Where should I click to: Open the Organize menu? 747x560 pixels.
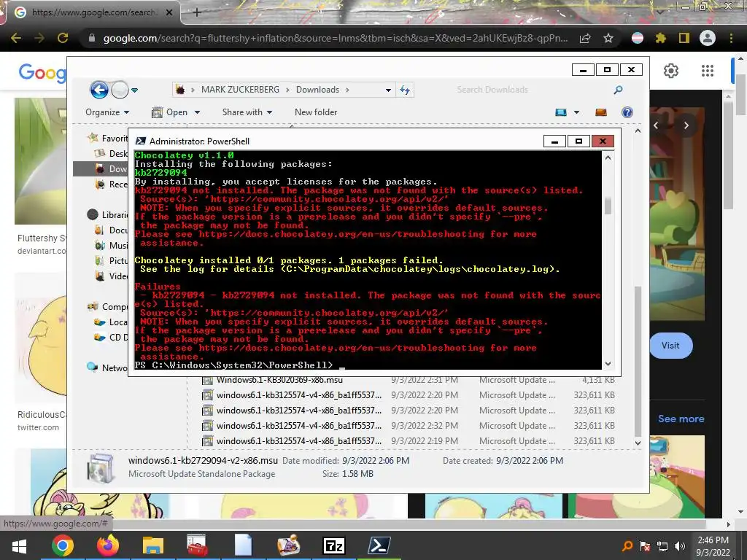(107, 112)
